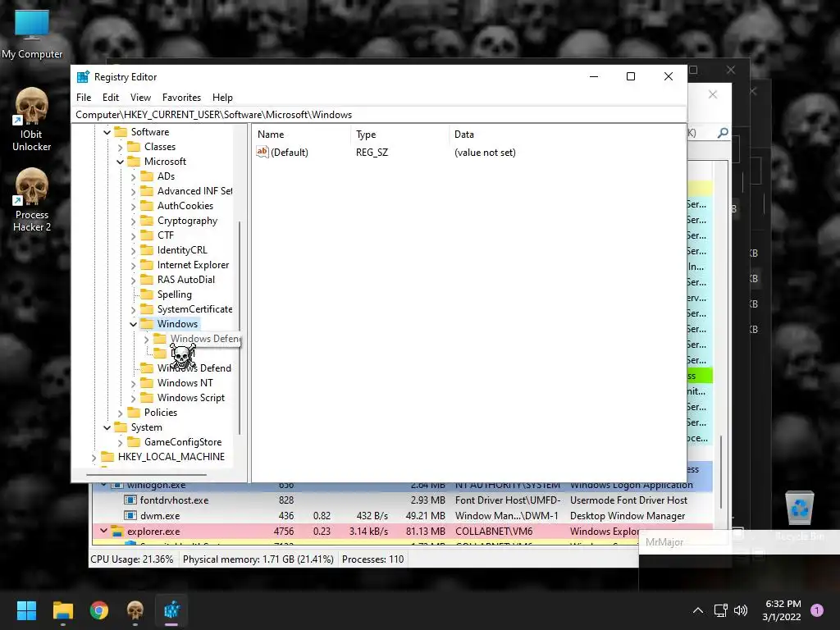The width and height of the screenshot is (840, 630).
Task: Open the View menu
Action: tap(140, 98)
